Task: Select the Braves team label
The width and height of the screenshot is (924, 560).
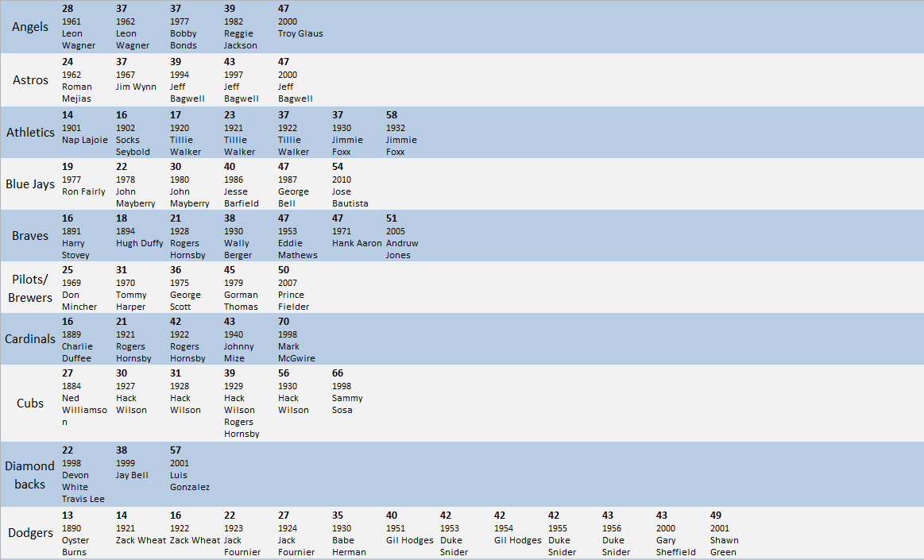Action: [x=30, y=236]
